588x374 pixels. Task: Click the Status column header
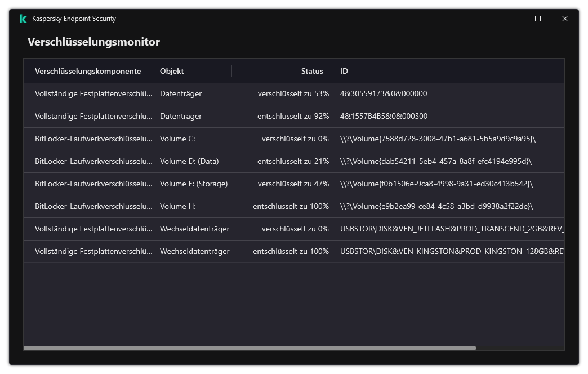(x=312, y=71)
